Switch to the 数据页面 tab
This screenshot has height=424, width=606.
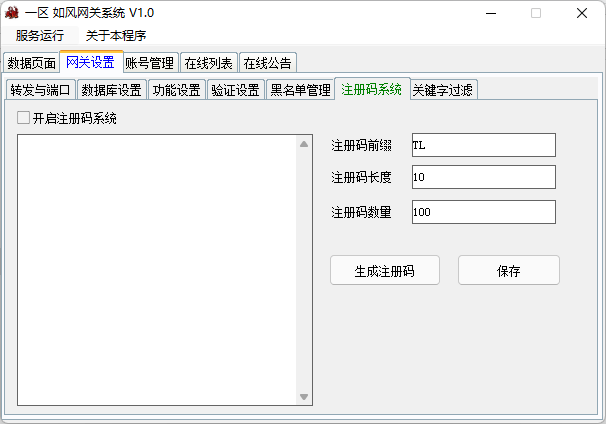point(31,63)
